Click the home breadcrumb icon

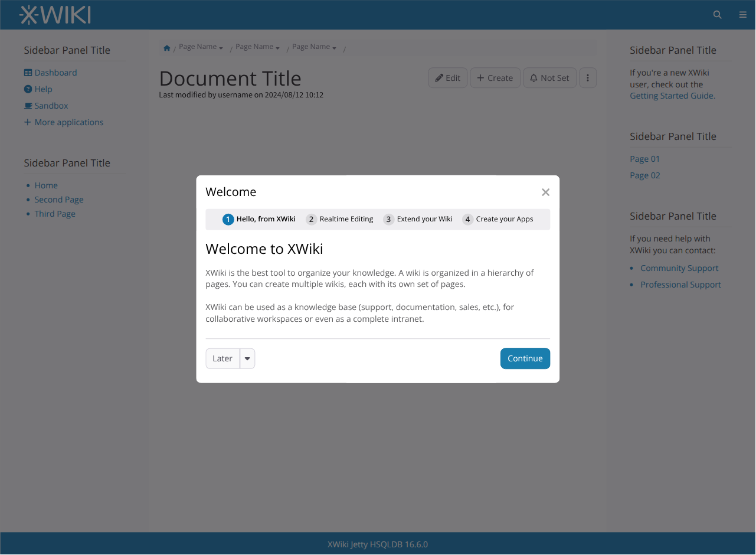[167, 48]
